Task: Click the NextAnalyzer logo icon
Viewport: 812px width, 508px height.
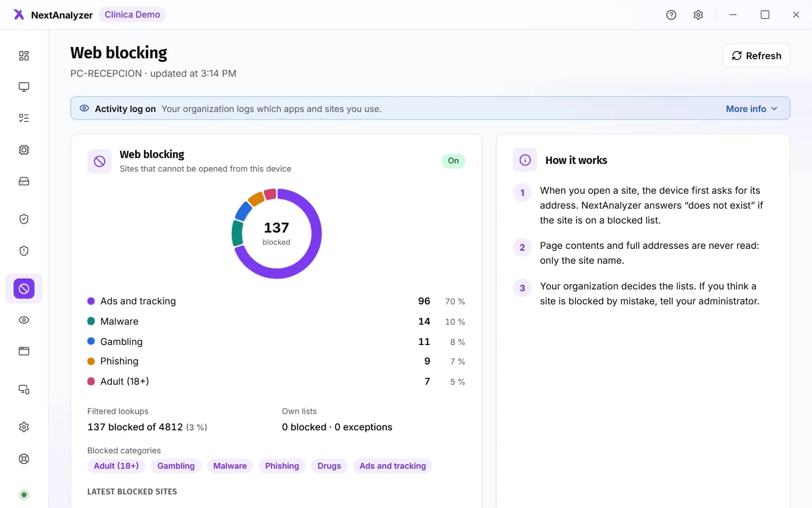Action: (18, 14)
